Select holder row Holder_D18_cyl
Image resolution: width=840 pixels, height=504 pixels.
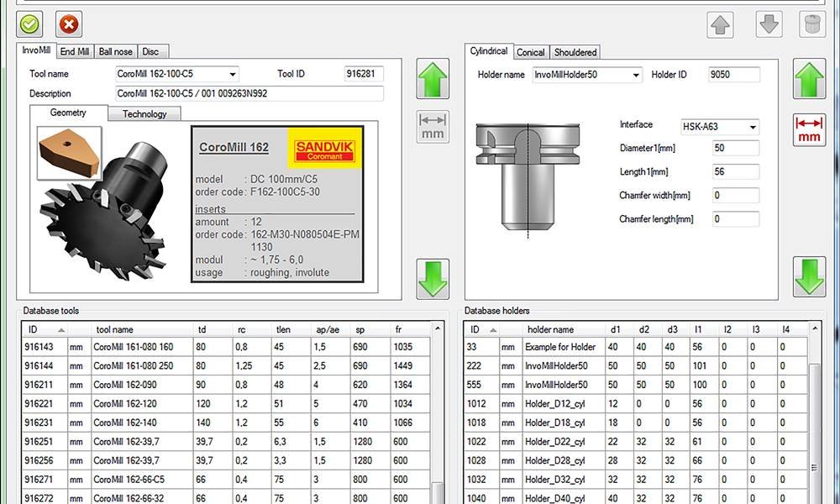coord(636,423)
